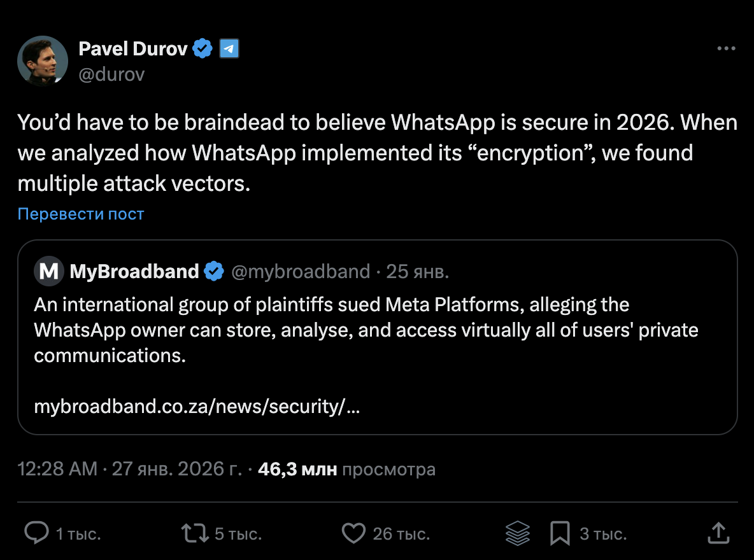Click the MyBroadband 'M' avatar

[48, 270]
